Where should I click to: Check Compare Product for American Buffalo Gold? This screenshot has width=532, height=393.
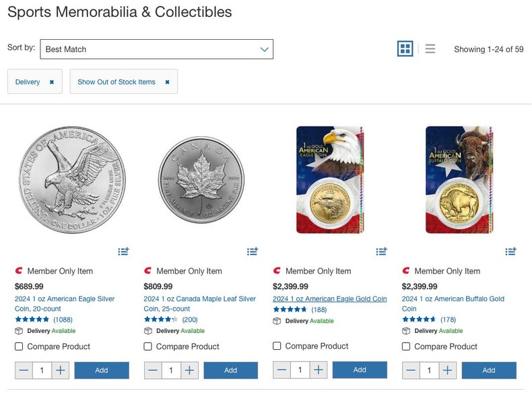click(406, 346)
